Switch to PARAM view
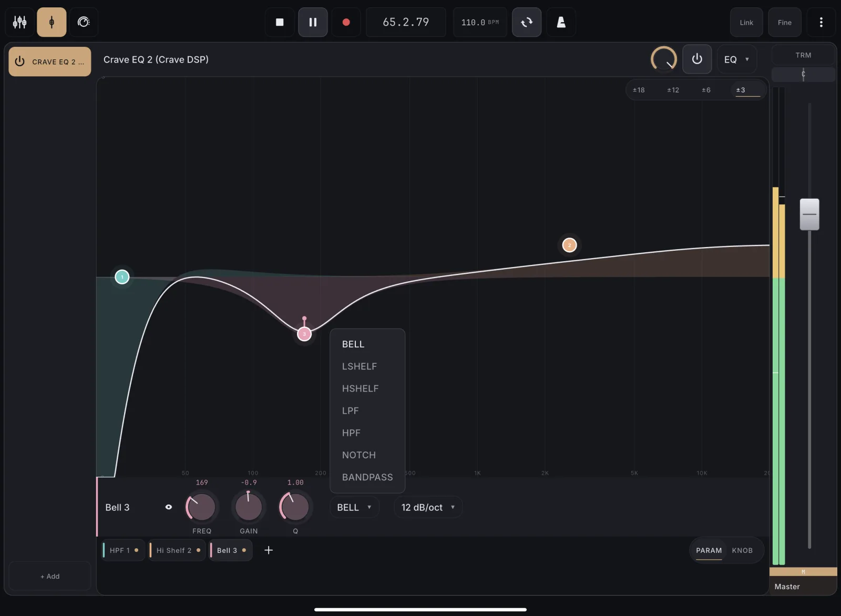This screenshot has width=841, height=616. click(709, 550)
